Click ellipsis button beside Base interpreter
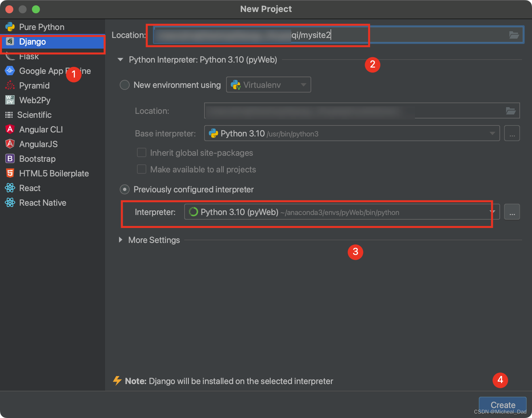The width and height of the screenshot is (532, 418). pos(512,133)
